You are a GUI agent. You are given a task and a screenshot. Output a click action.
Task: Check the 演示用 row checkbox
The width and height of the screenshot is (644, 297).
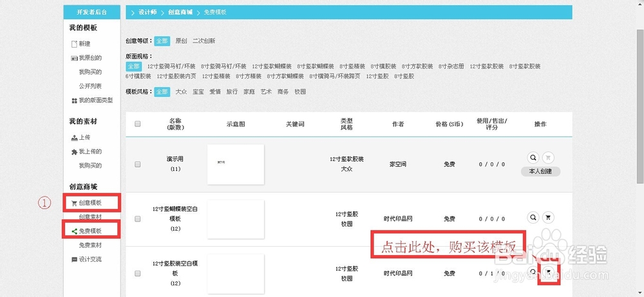click(x=138, y=164)
